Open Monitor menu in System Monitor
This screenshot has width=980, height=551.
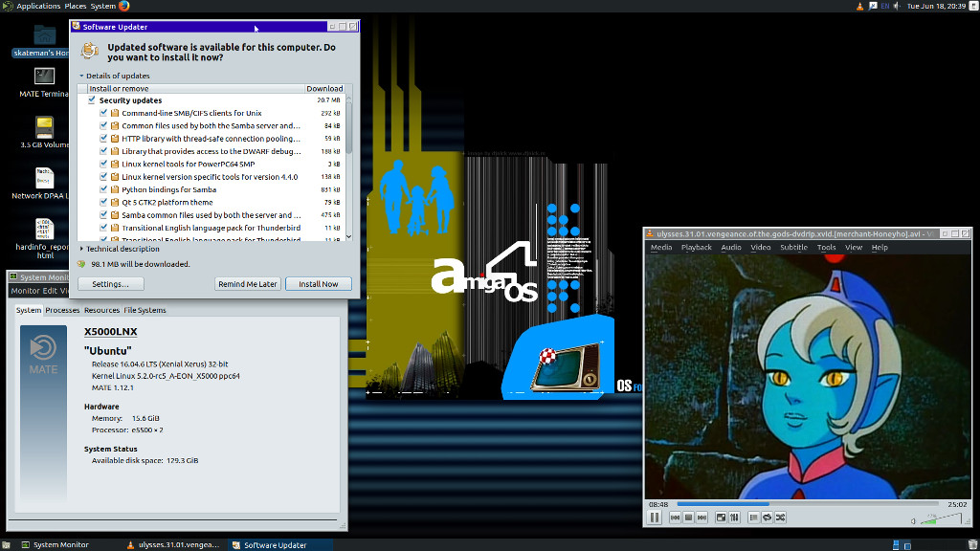click(x=25, y=291)
